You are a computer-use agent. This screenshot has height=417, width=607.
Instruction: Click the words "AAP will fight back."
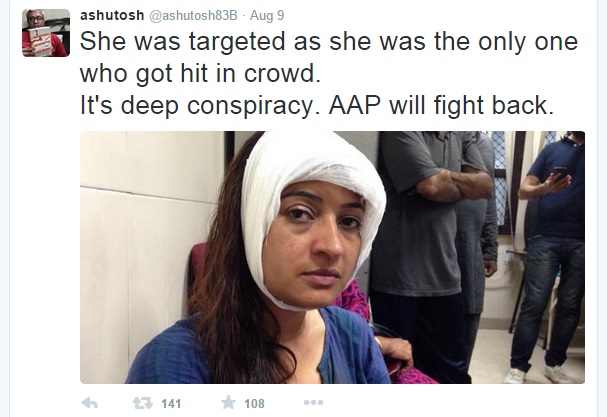click(x=441, y=105)
